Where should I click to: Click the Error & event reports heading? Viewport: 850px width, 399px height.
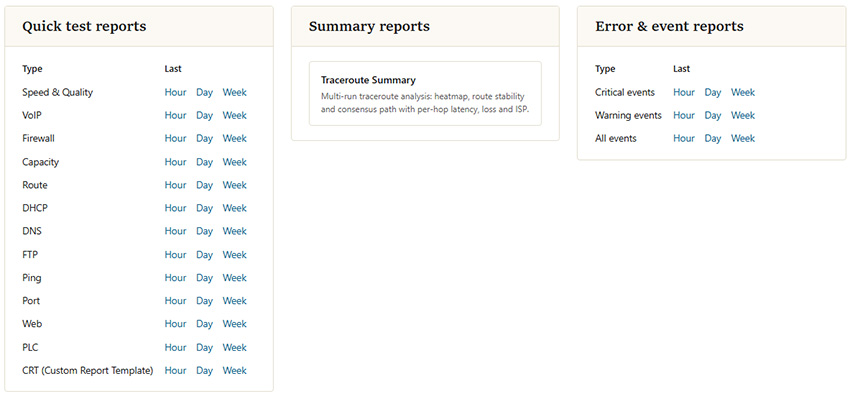pos(669,27)
